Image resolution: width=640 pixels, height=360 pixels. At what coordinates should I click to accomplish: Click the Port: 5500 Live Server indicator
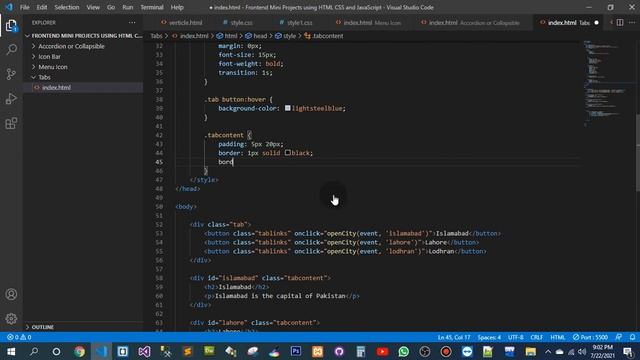click(x=590, y=337)
